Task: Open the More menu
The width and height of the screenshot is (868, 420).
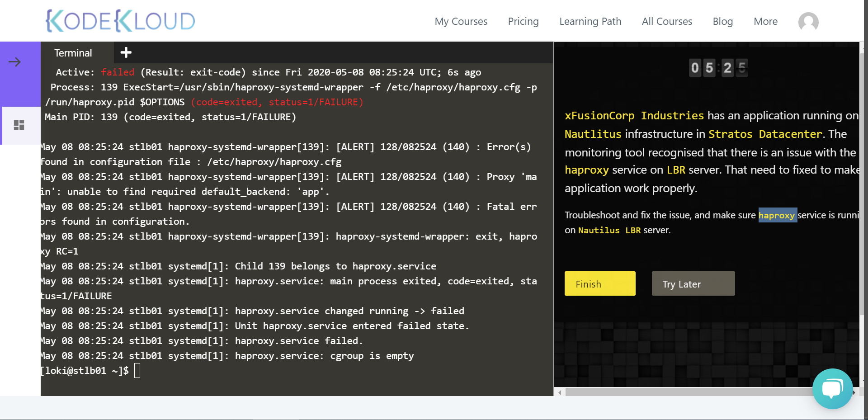Action: (765, 21)
